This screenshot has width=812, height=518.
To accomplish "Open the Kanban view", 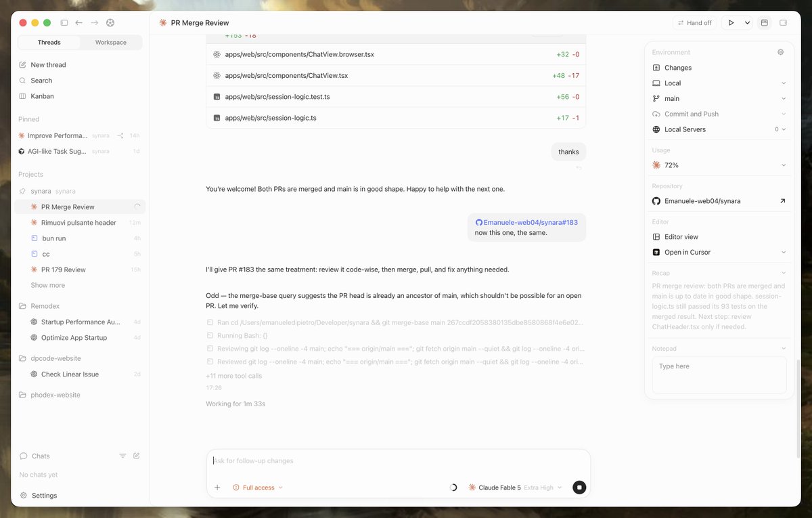I will click(x=42, y=96).
